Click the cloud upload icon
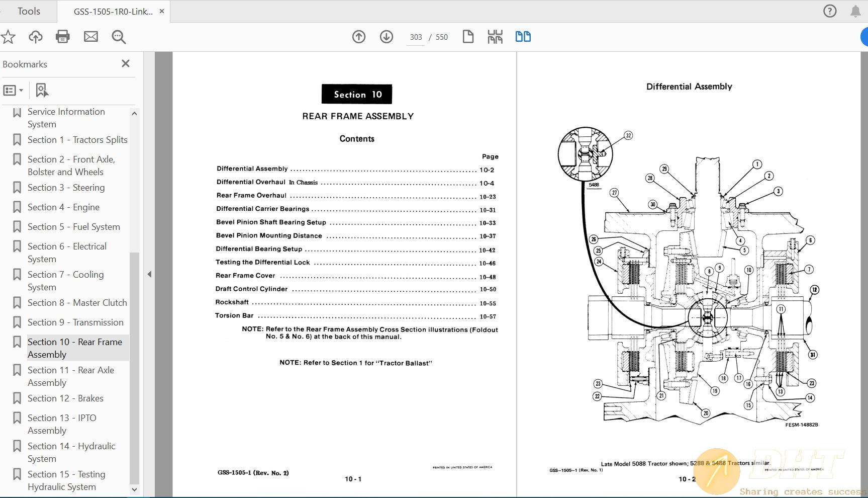The width and height of the screenshot is (868, 498). 36,37
